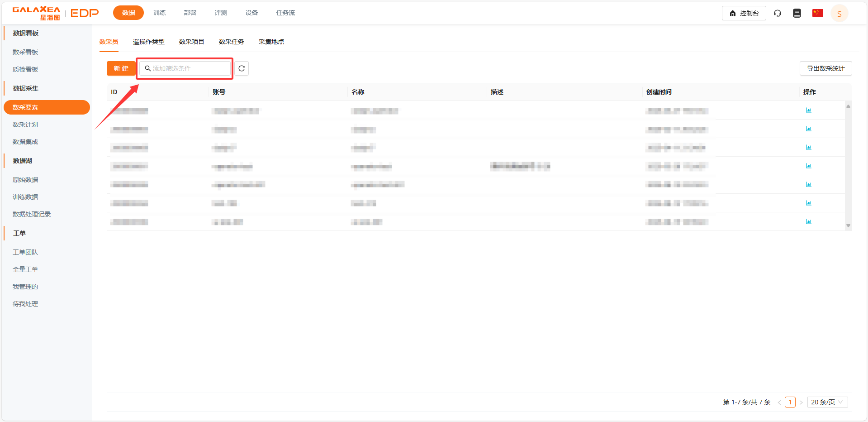This screenshot has height=422, width=868.
Task: Click the Chinese flag language icon
Action: coord(817,13)
